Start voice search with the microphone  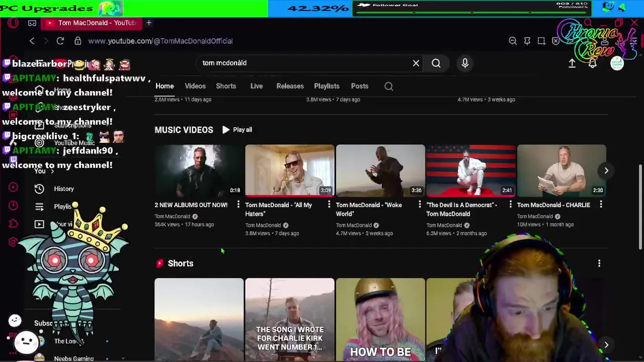tap(465, 63)
